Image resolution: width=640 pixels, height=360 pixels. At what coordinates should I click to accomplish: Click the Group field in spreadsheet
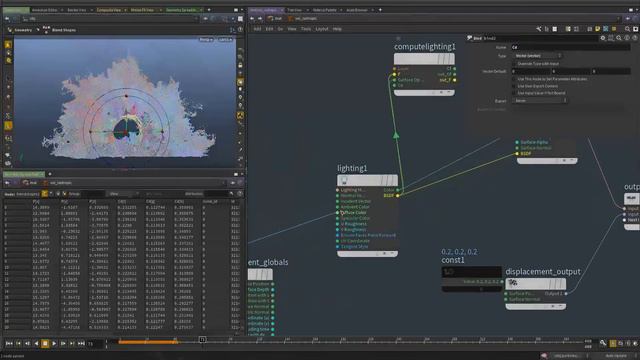(93, 194)
